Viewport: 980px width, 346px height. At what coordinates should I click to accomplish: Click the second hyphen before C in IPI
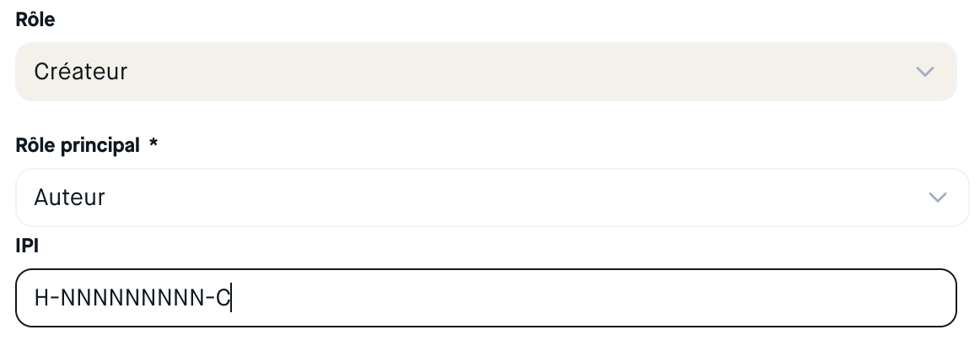(209, 298)
